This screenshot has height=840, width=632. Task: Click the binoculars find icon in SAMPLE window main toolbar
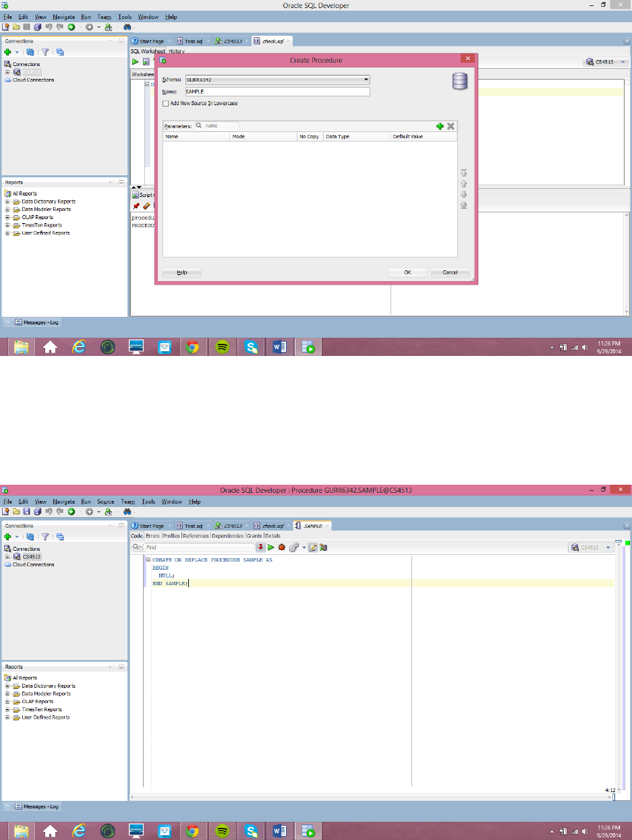tap(126, 512)
